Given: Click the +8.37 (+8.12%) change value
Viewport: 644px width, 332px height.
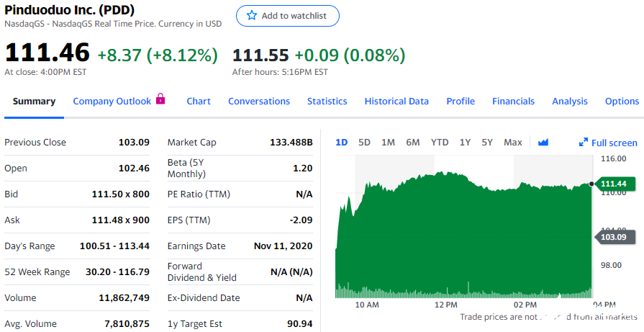Looking at the screenshot, I should pos(158,55).
